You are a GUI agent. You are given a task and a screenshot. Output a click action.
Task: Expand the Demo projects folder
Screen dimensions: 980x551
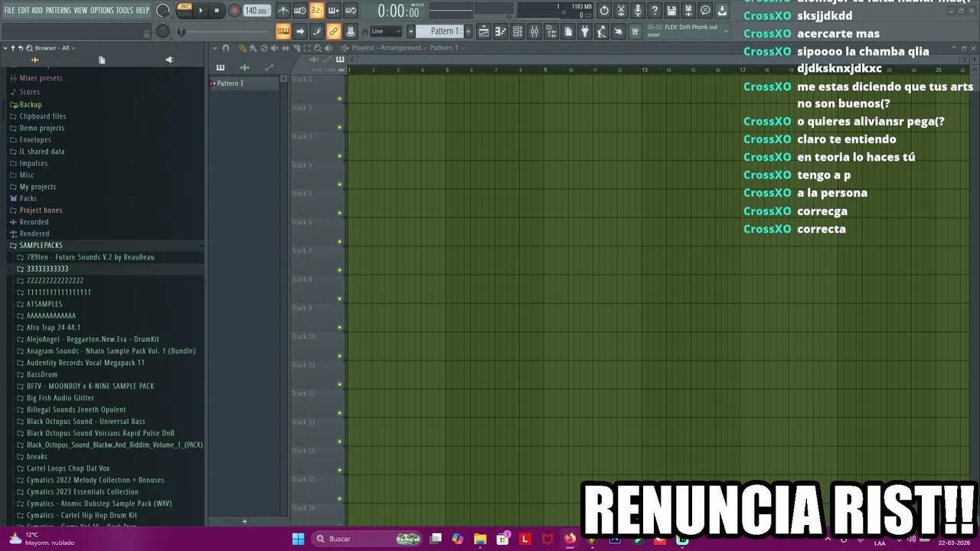(41, 128)
